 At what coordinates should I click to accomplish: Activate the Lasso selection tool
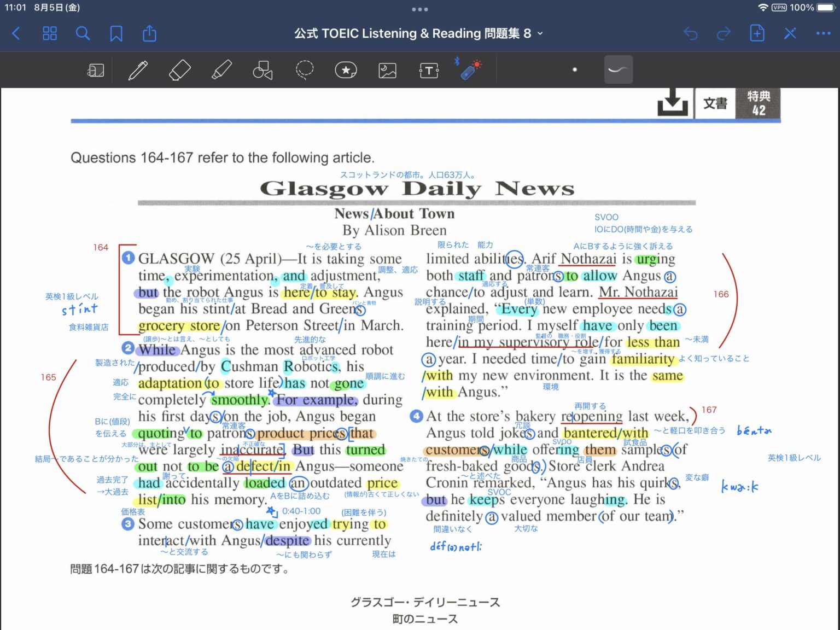(x=305, y=70)
